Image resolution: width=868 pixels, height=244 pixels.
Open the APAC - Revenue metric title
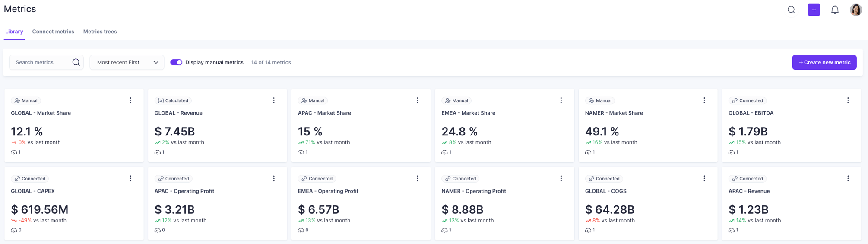[x=749, y=191]
